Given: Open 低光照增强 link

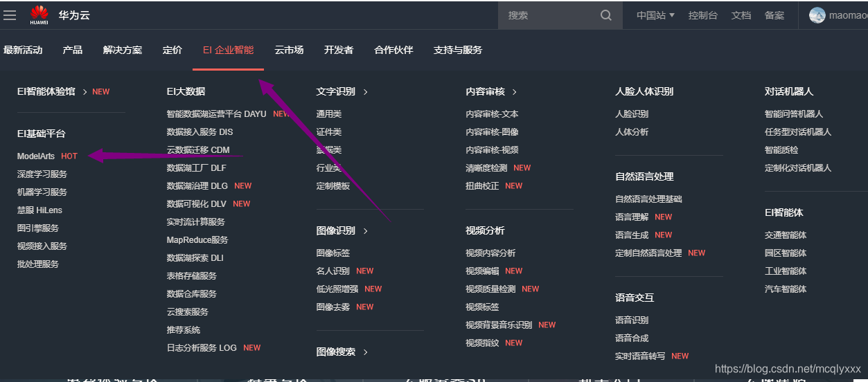Looking at the screenshot, I should 337,289.
